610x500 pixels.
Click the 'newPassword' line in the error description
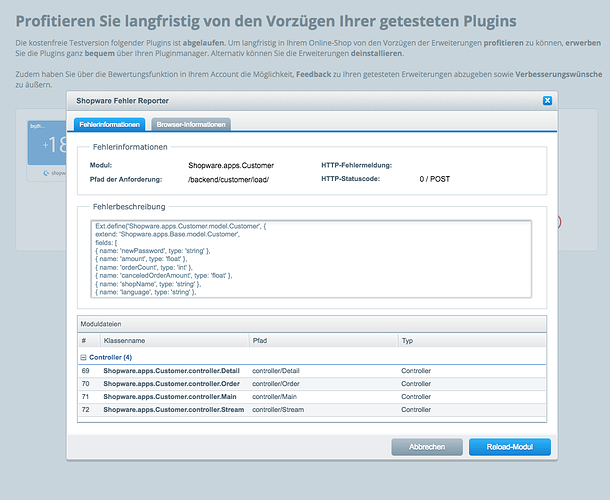(x=153, y=251)
